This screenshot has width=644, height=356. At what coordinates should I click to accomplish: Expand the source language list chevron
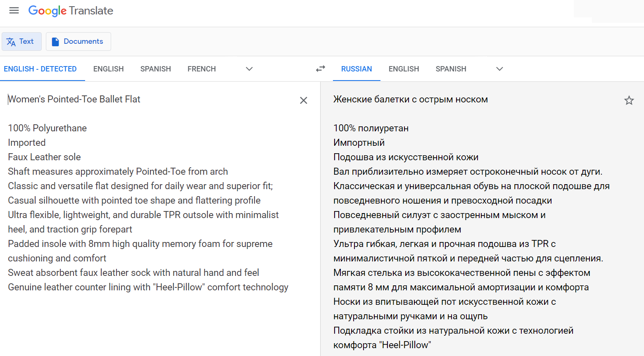tap(249, 69)
